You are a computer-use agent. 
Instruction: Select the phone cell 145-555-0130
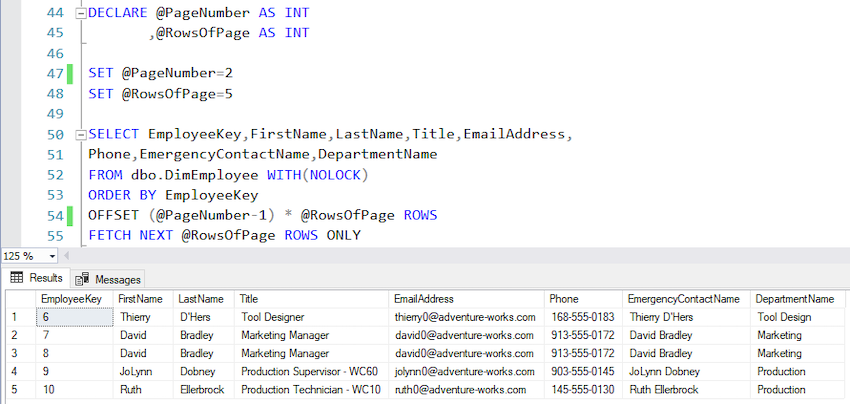coord(583,390)
